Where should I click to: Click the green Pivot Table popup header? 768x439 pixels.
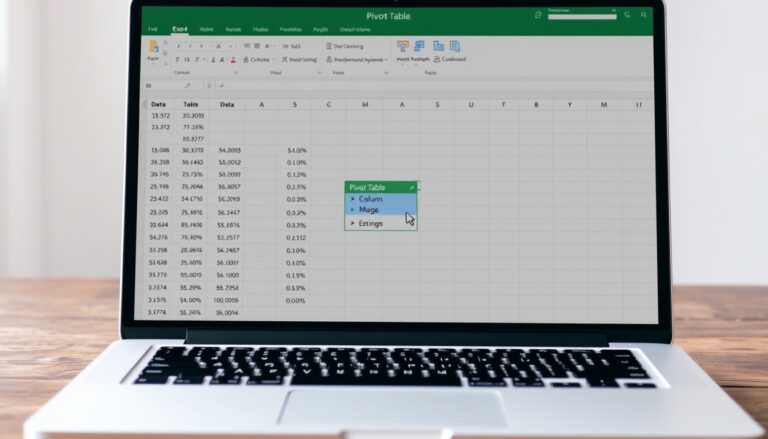(x=381, y=187)
